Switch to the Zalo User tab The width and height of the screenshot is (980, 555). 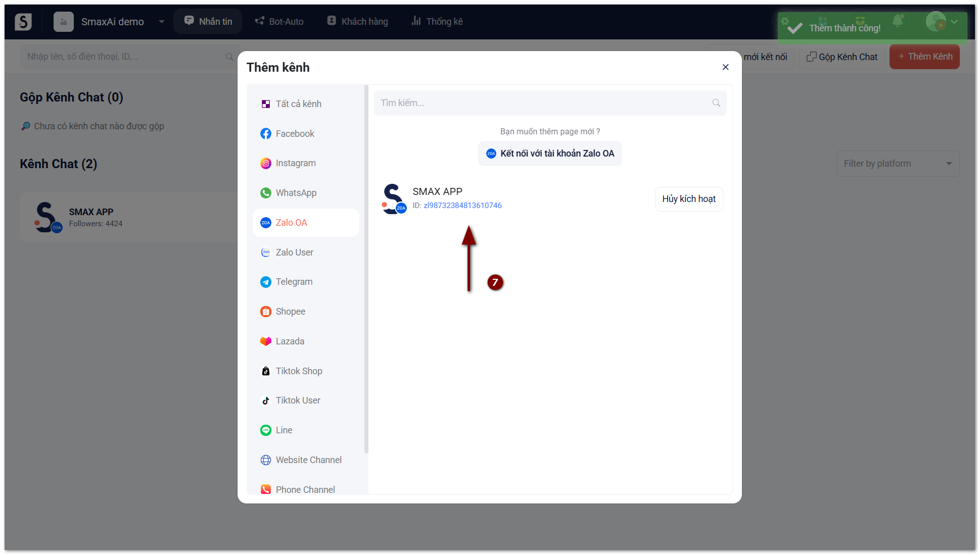[x=294, y=253]
